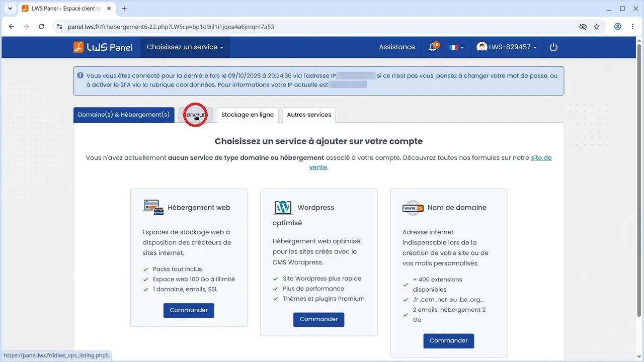Click the site information icon in address bar
644x362 pixels.
pyautogui.click(x=59, y=27)
